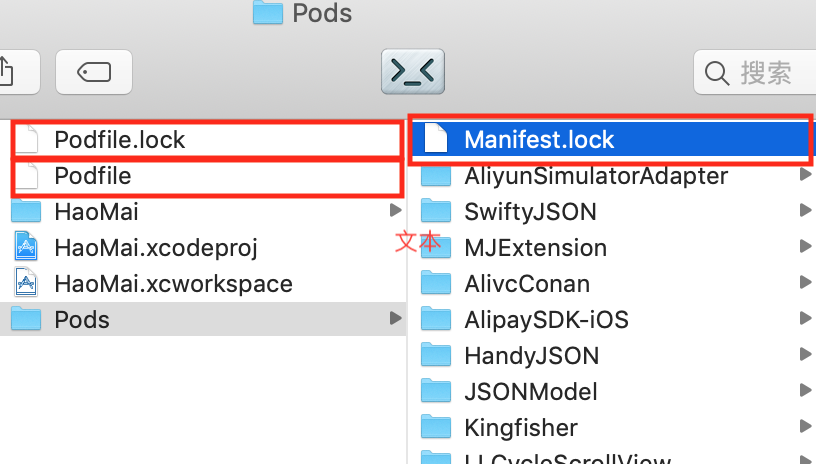
Task: Click the HaoMai.xcodeproj file icon
Action: [26, 247]
